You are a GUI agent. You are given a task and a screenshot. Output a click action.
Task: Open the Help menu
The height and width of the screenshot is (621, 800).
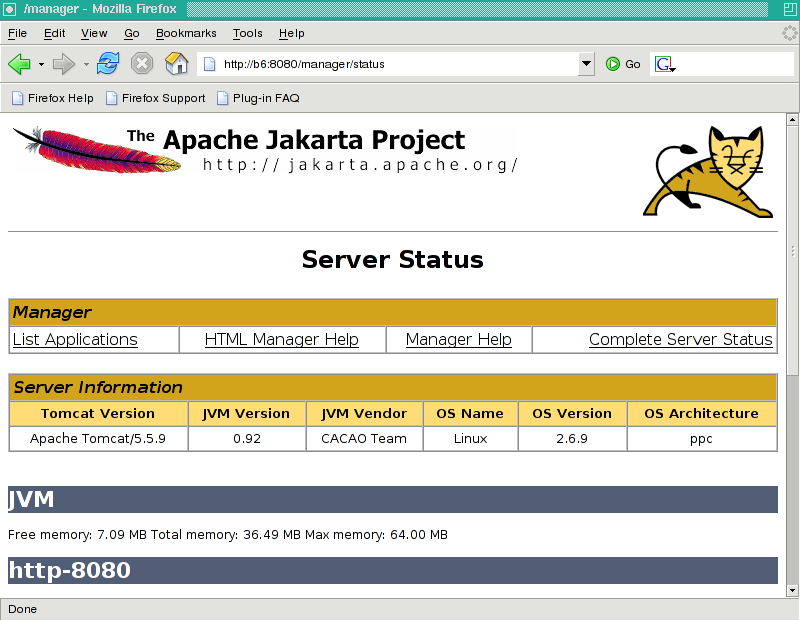[291, 33]
